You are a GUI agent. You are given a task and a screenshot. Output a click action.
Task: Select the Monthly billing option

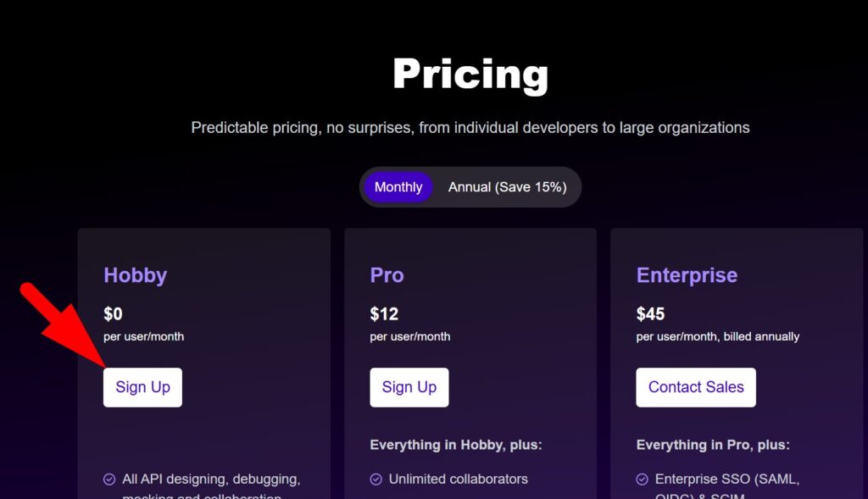click(398, 187)
